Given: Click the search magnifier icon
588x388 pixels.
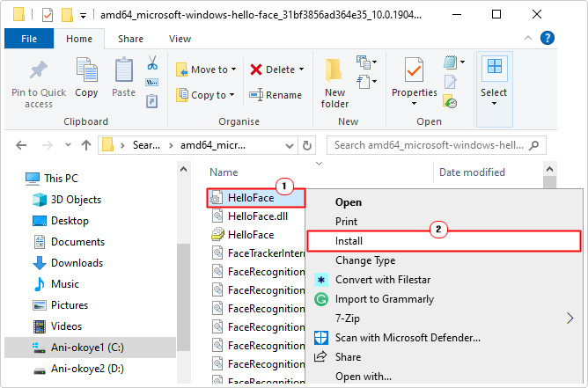Looking at the screenshot, I should pyautogui.click(x=533, y=145).
